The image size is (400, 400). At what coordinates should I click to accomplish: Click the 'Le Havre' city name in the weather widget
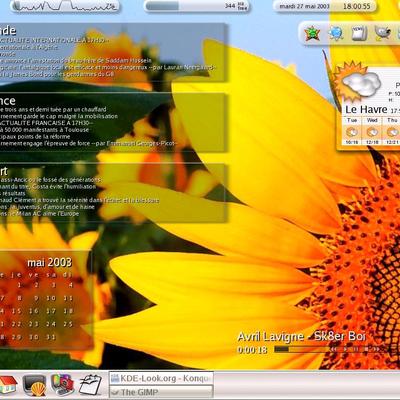366,109
